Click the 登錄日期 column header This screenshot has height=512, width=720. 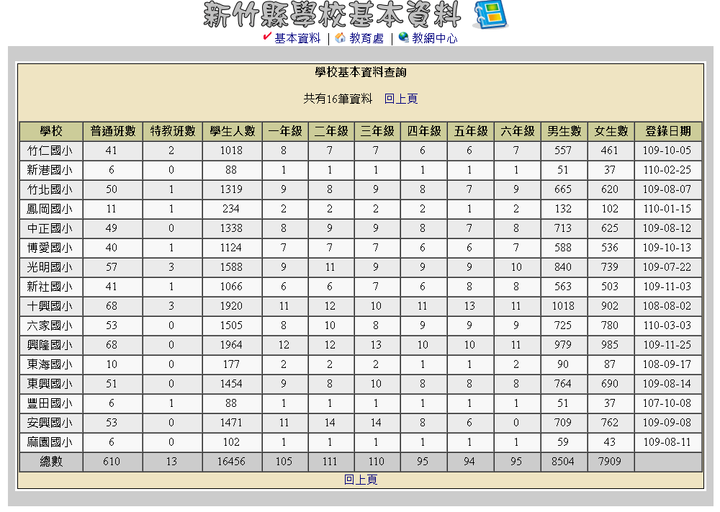point(668,131)
